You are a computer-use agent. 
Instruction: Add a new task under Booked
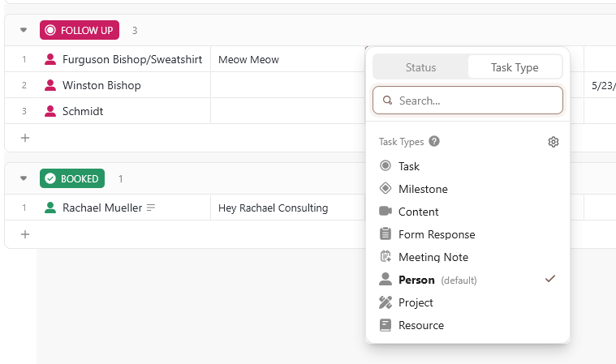click(25, 234)
